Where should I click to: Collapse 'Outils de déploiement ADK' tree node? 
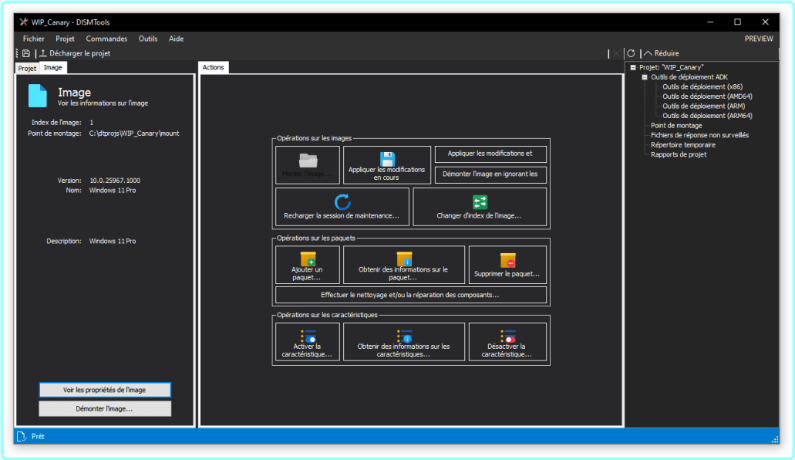click(644, 77)
